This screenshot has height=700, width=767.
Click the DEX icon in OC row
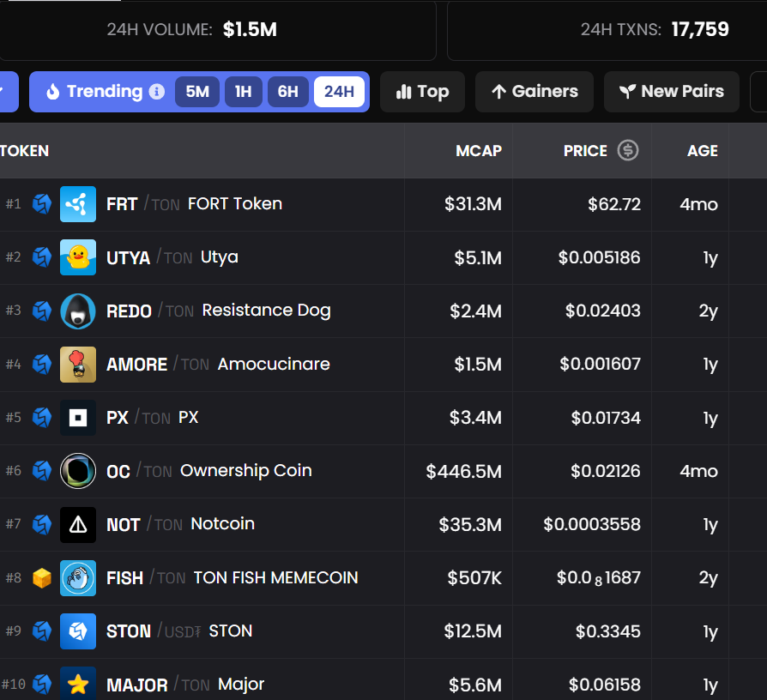(42, 471)
